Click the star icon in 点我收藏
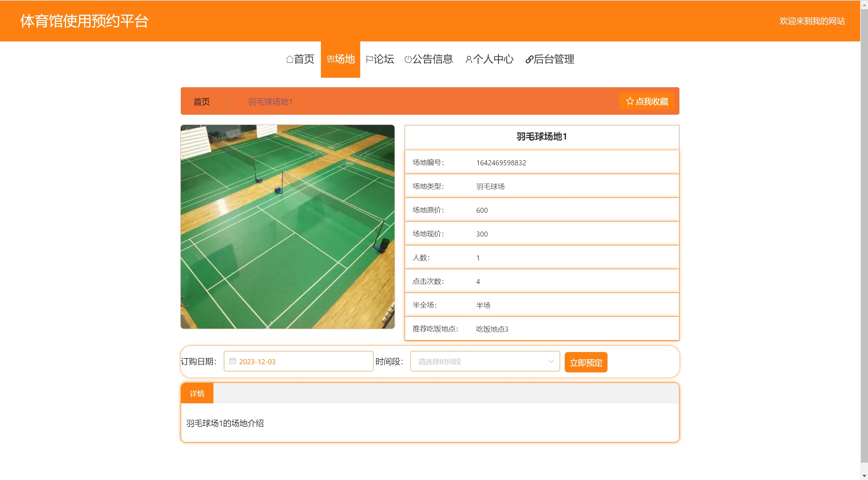868x480 pixels. click(x=630, y=101)
